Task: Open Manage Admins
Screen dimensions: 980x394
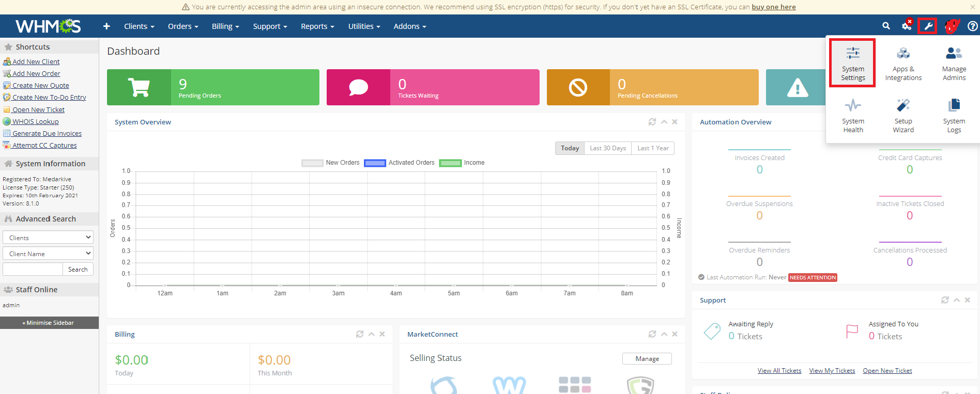Action: 954,64
